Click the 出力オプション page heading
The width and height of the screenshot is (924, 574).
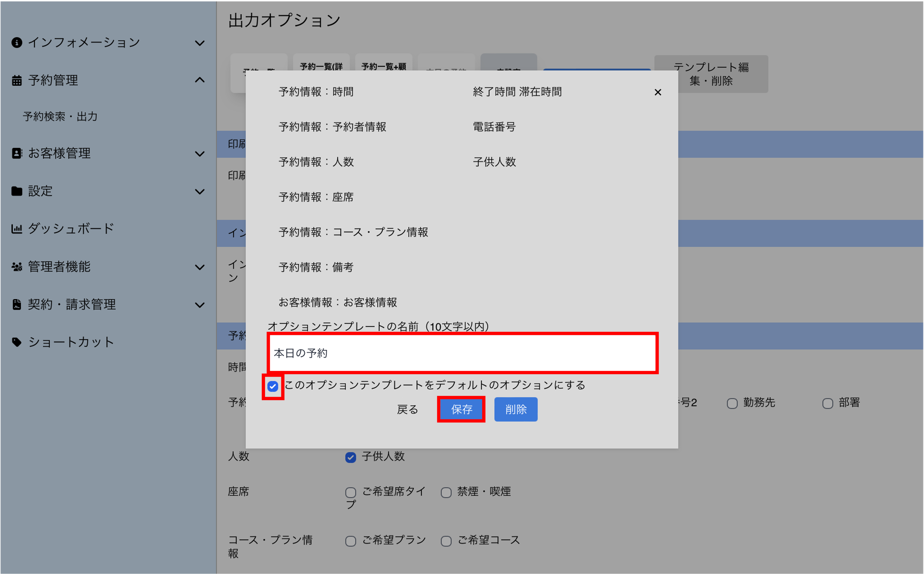pos(284,20)
